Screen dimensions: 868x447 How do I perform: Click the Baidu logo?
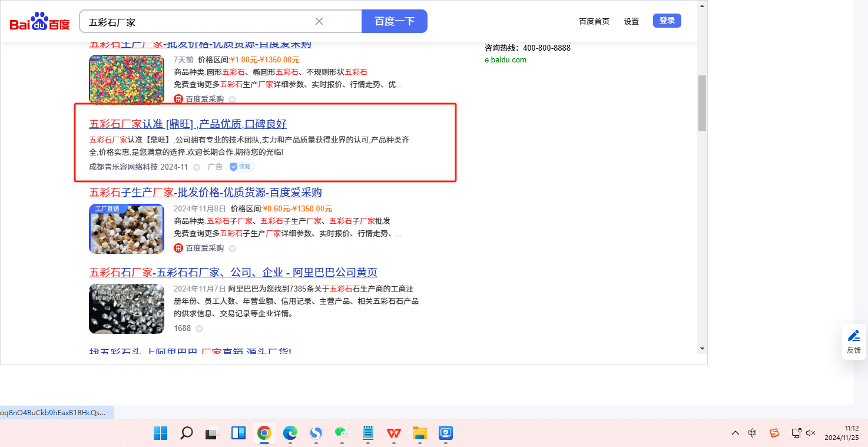pyautogui.click(x=39, y=22)
